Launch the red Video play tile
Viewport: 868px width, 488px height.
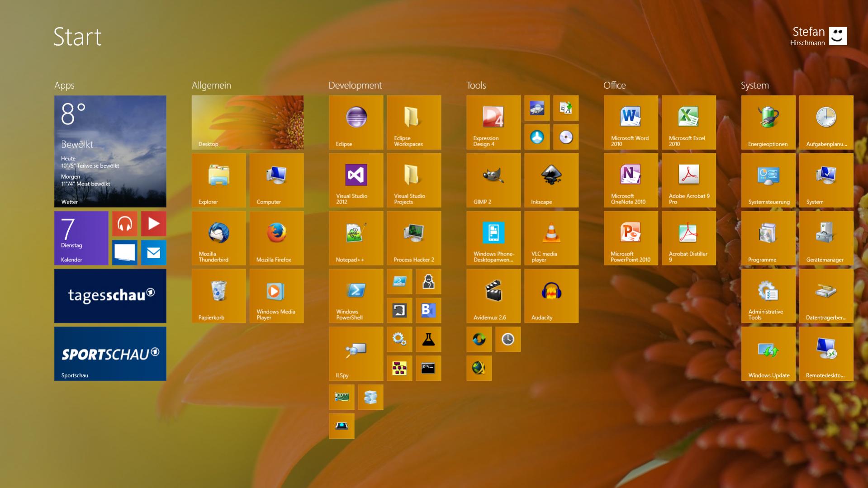(x=154, y=223)
